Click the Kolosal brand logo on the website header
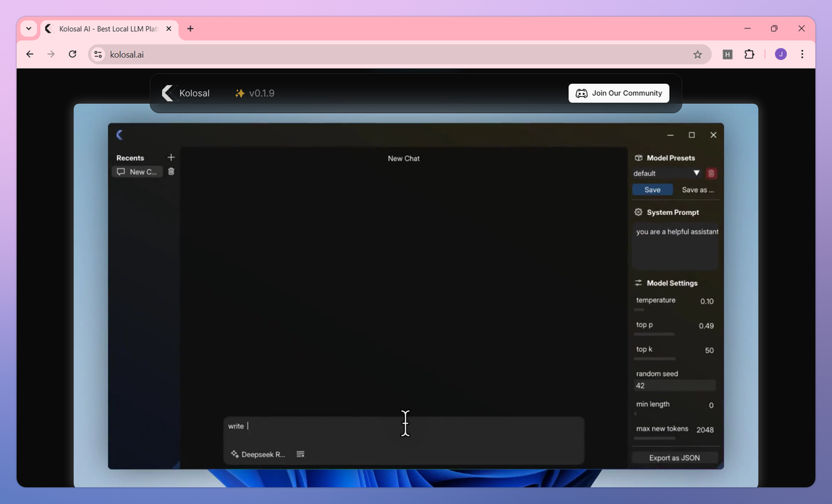832x504 pixels. (x=185, y=93)
